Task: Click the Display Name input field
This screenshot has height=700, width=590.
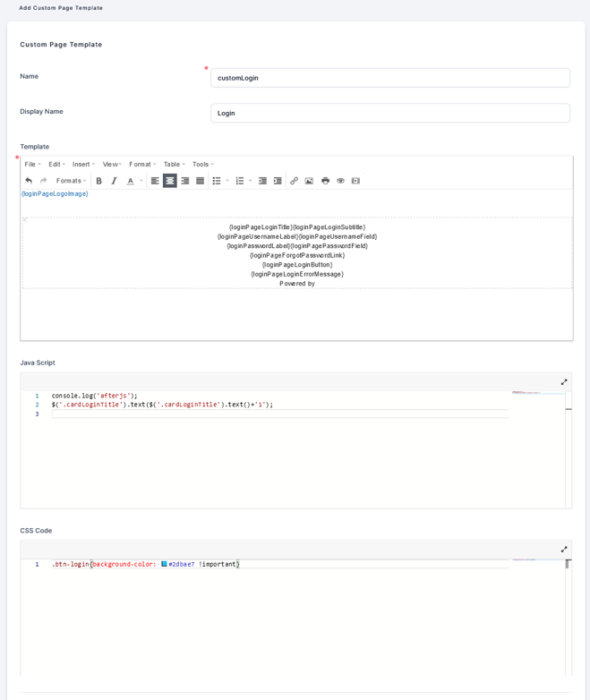Action: tap(389, 113)
